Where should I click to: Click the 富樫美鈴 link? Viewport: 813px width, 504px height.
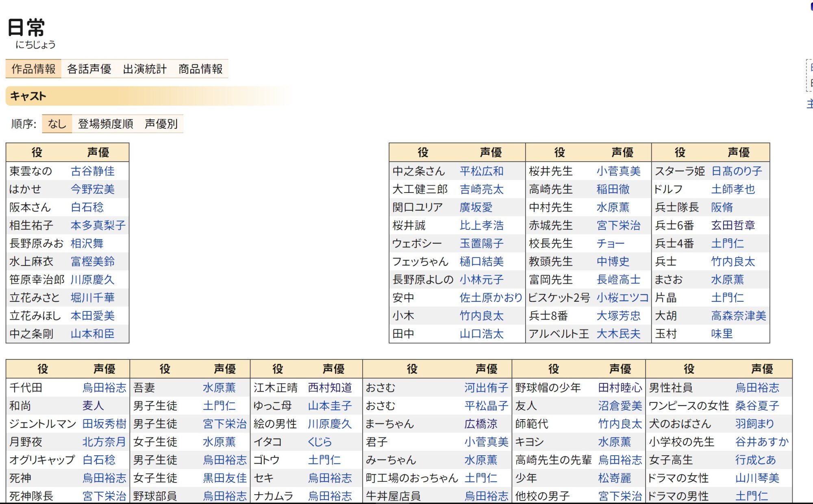point(93,262)
